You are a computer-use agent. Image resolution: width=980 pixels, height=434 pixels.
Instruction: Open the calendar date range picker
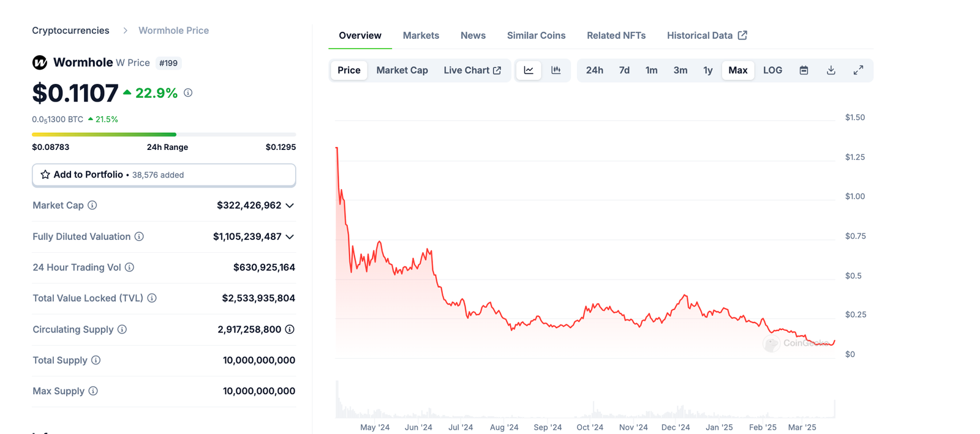pos(804,70)
